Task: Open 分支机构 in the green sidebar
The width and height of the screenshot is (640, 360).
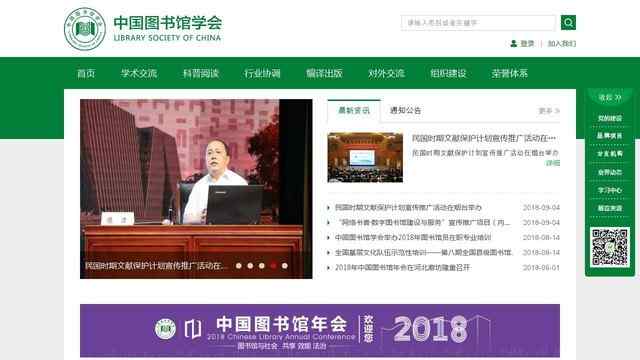Action: 610,154
